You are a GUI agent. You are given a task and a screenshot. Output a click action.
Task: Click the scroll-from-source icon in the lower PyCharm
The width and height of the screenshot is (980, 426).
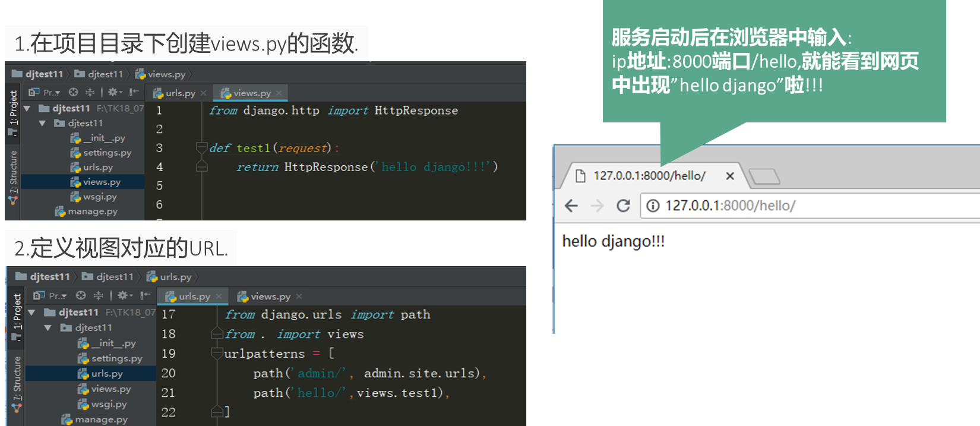click(x=81, y=295)
